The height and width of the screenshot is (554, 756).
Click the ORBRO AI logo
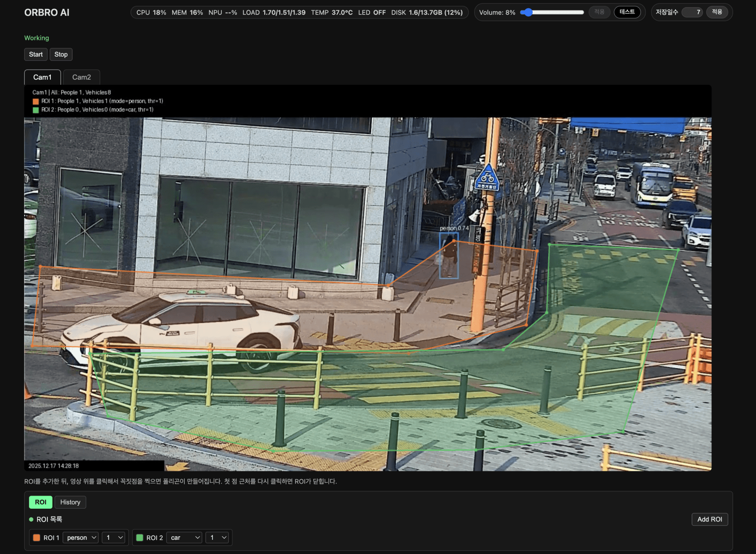(47, 13)
